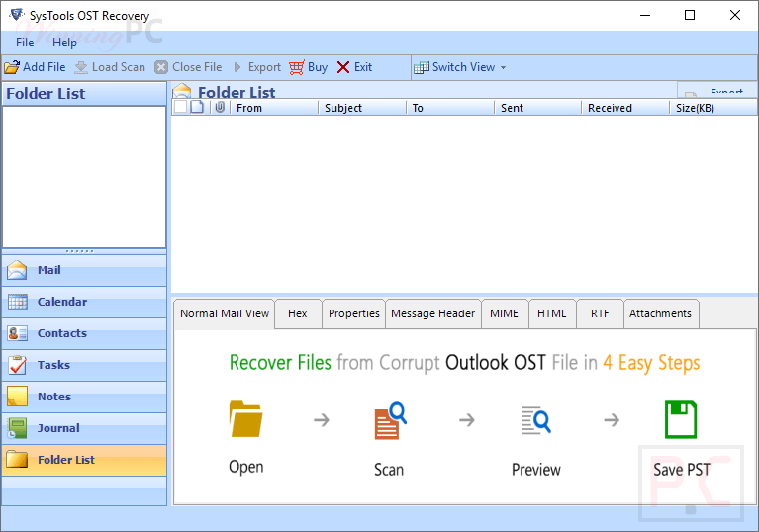759x532 pixels.
Task: Open the Mail envelope icon in sidebar
Action: pyautogui.click(x=17, y=270)
